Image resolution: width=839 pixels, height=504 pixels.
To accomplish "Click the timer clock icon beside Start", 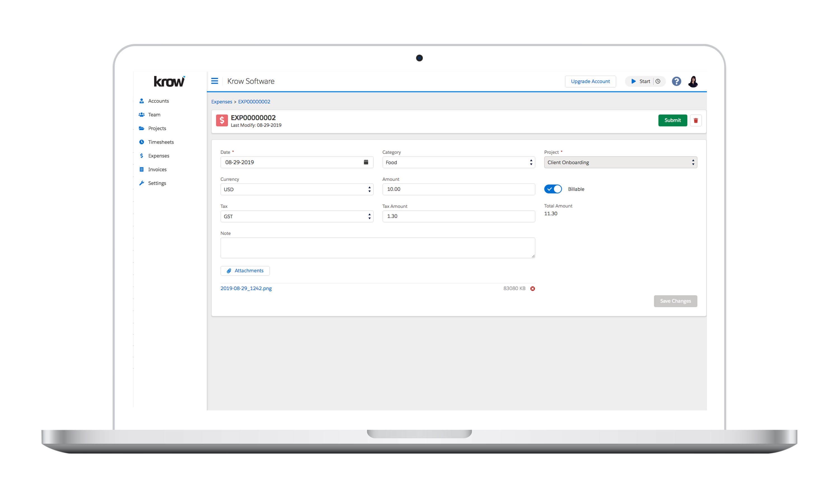I will [658, 82].
